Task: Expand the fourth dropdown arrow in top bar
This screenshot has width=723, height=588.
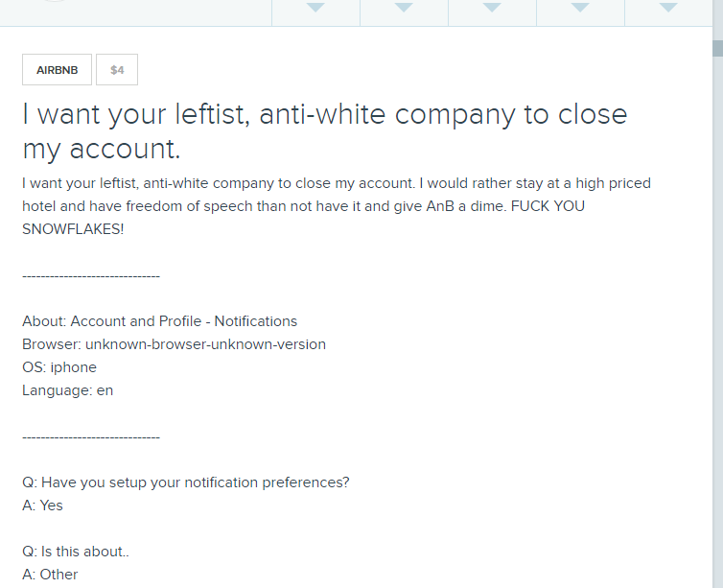Action: [x=580, y=9]
